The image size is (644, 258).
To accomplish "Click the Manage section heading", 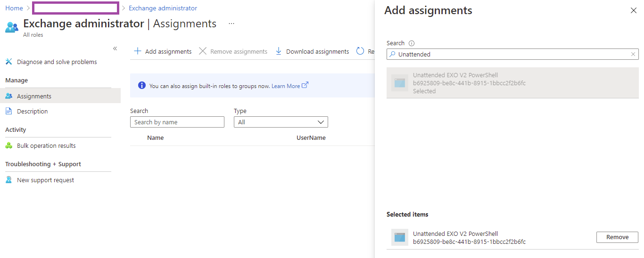I will 17,81.
